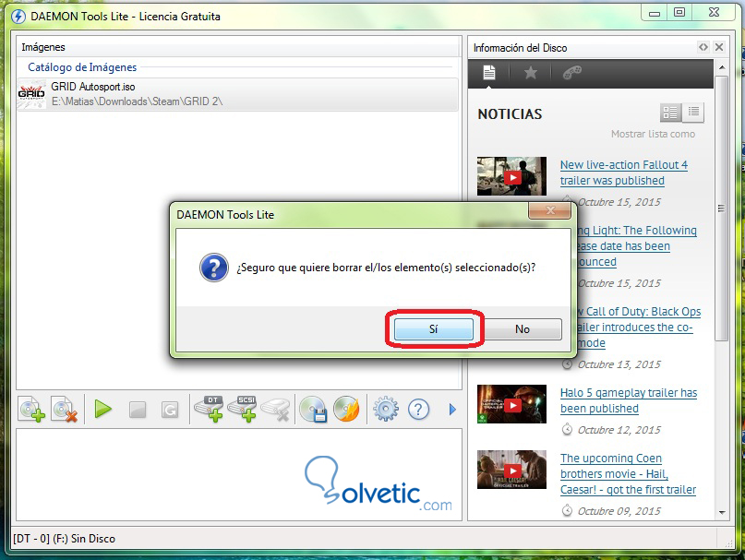
Task: Click the green Mount play icon
Action: point(102,409)
